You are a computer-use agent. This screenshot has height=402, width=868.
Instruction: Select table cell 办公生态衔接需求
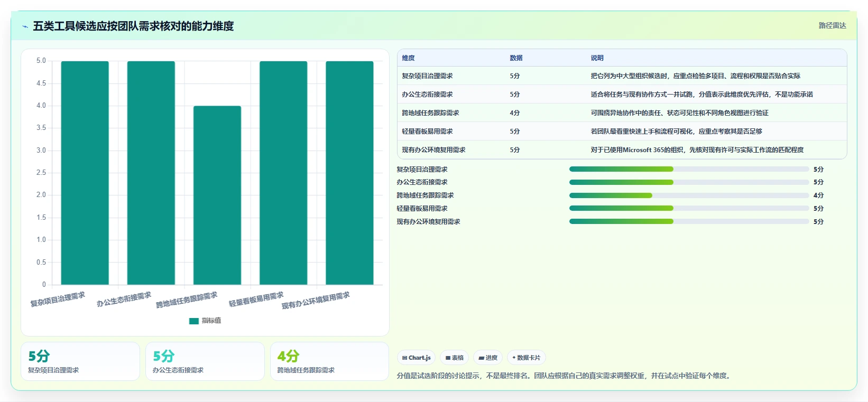(x=427, y=95)
